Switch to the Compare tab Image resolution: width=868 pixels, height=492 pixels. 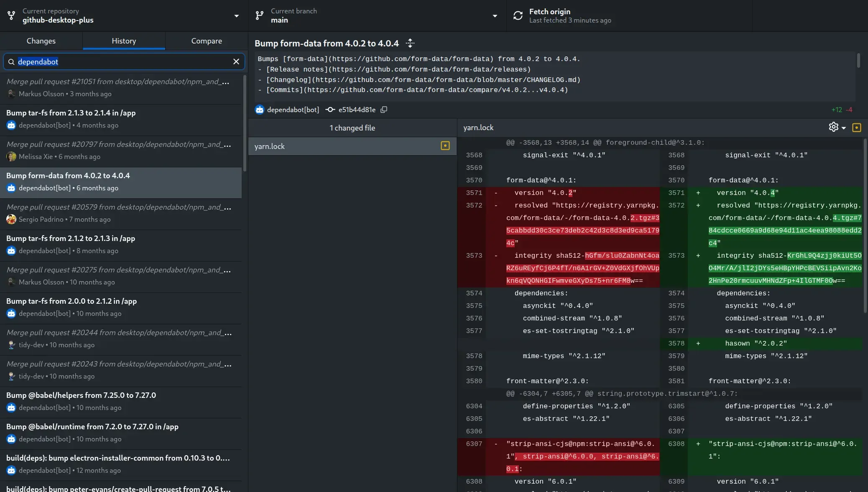tap(207, 41)
